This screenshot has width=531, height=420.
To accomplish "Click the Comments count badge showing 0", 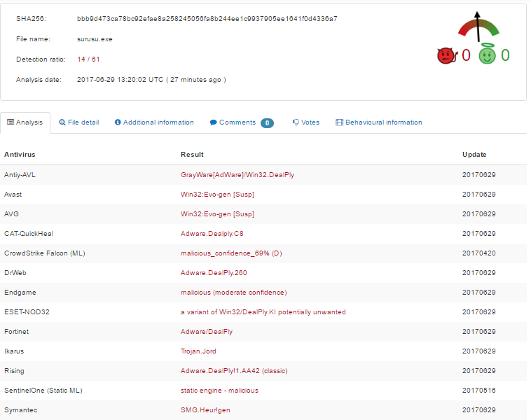I will pyautogui.click(x=267, y=123).
